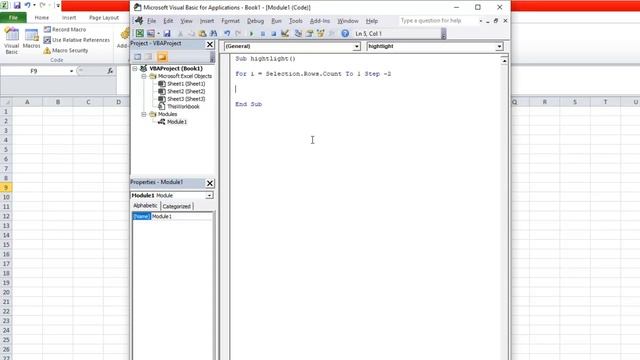Click the Reset (stop) icon in VBA toolbar
The width and height of the screenshot is (640, 360).
[x=273, y=34]
